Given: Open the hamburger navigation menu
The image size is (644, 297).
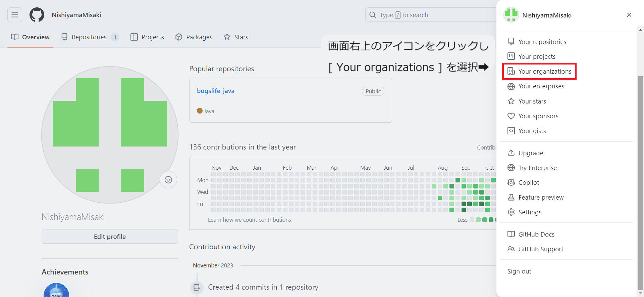Looking at the screenshot, I should [15, 15].
